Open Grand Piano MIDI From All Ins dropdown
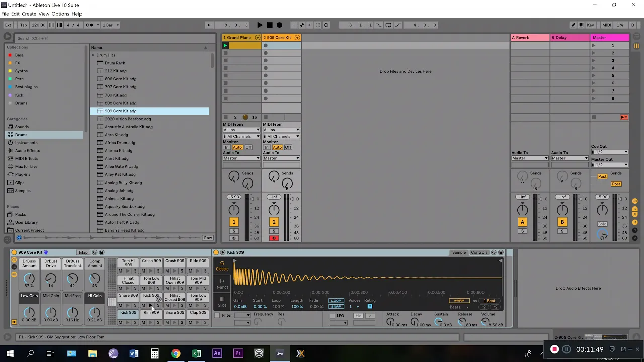Image resolution: width=644 pixels, height=362 pixels. click(242, 130)
